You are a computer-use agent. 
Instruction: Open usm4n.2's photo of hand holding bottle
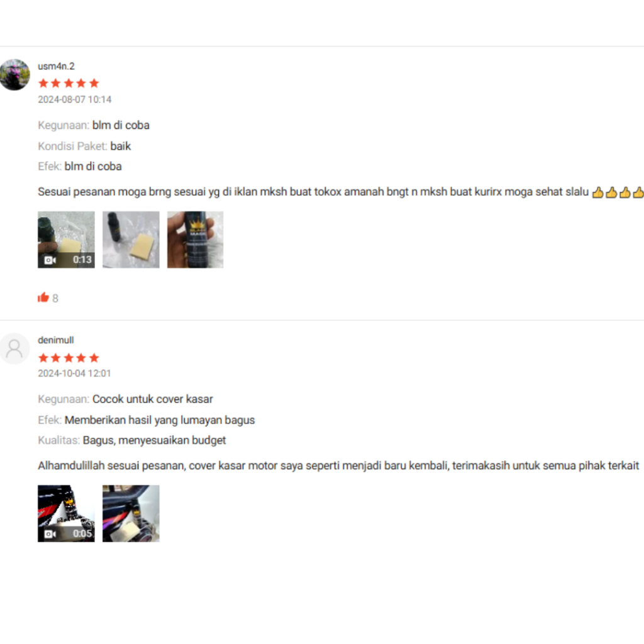click(x=195, y=240)
